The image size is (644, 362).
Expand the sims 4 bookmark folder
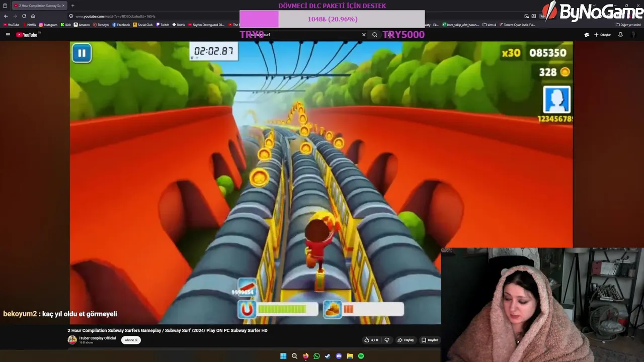[489, 25]
